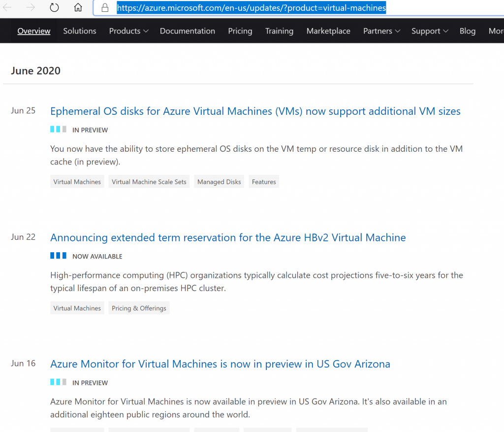Click the Now Available status bars icon

click(x=58, y=256)
